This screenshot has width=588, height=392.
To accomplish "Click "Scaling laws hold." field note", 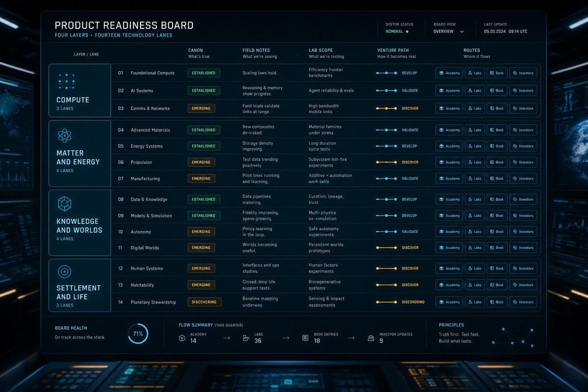I will [260, 73].
